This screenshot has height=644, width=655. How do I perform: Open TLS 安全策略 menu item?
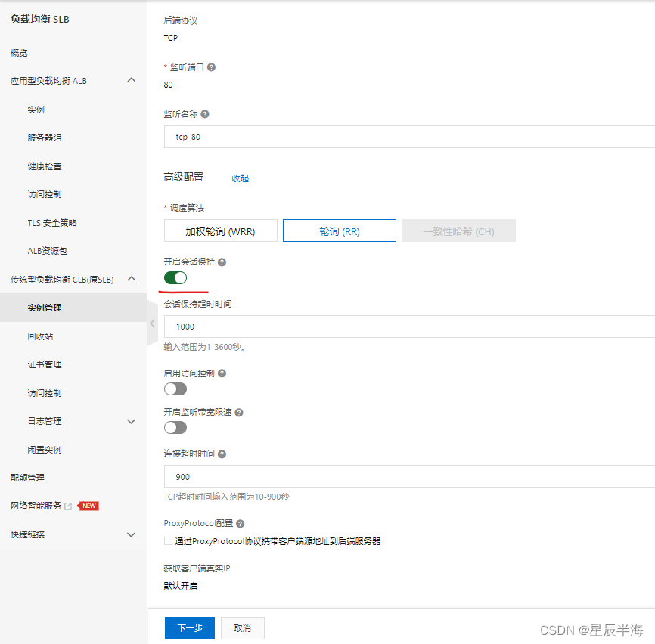pyautogui.click(x=52, y=223)
